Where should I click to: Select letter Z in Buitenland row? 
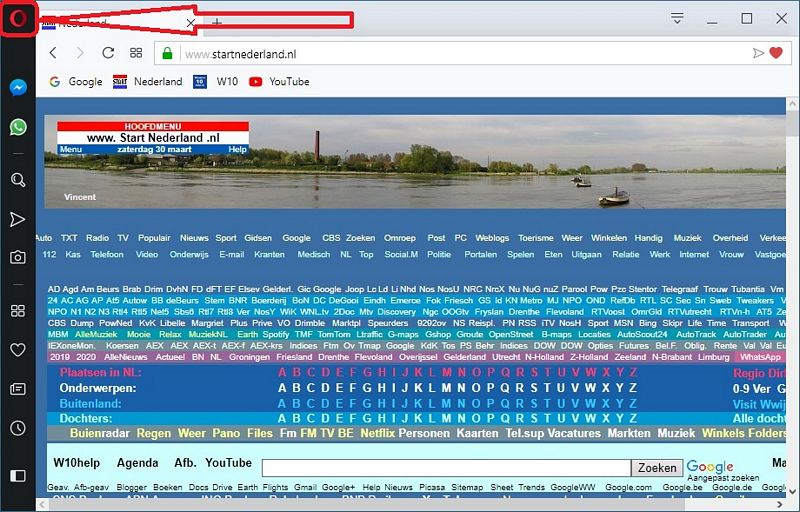633,404
